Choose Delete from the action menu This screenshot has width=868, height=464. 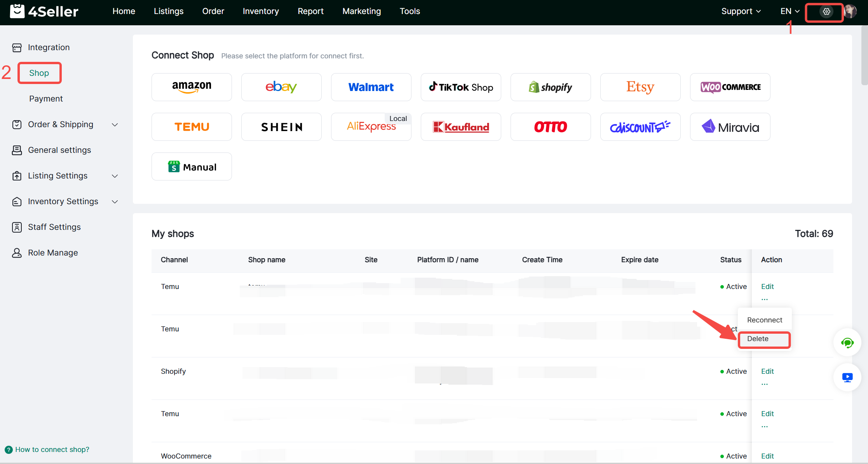click(x=758, y=339)
